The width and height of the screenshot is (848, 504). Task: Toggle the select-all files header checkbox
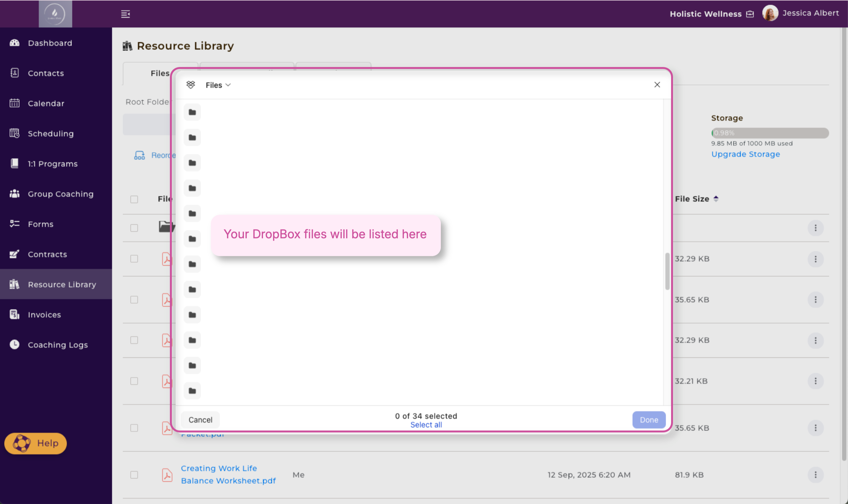(134, 199)
